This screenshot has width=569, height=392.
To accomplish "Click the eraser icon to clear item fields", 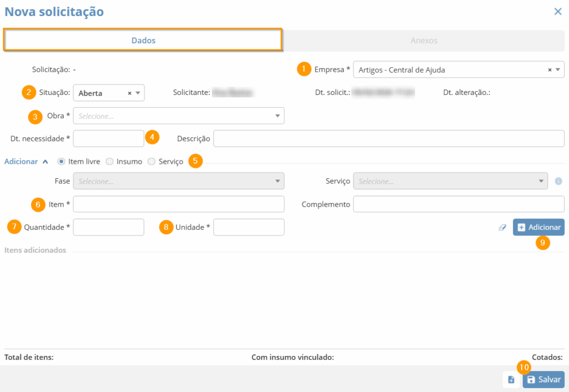I will 502,227.
